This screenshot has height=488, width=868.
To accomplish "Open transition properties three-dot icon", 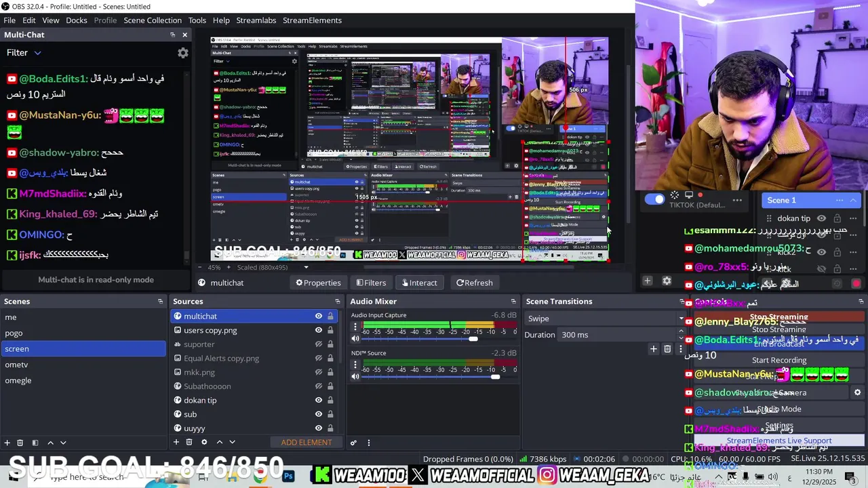I will point(681,349).
